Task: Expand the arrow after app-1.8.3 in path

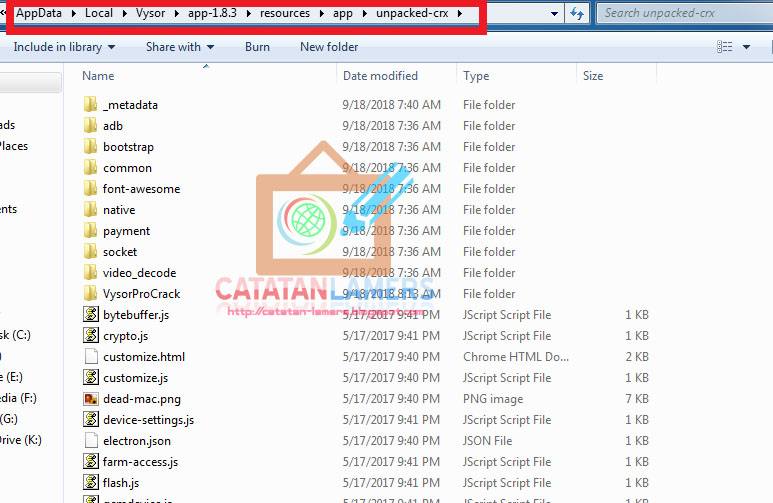Action: [248, 13]
